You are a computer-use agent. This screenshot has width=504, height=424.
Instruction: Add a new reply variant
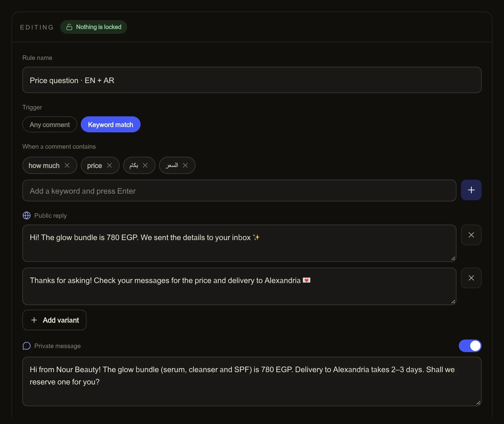pos(54,320)
